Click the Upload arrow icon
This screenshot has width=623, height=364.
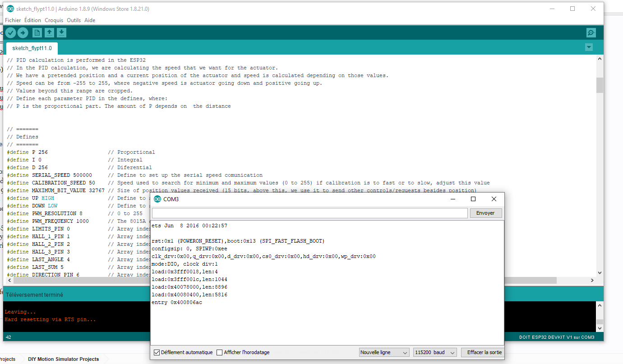point(23,32)
